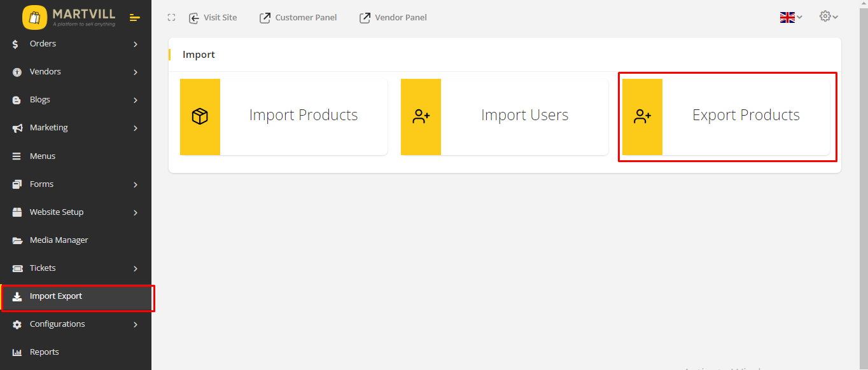868x370 pixels.
Task: Open the Reports page
Action: (x=44, y=352)
